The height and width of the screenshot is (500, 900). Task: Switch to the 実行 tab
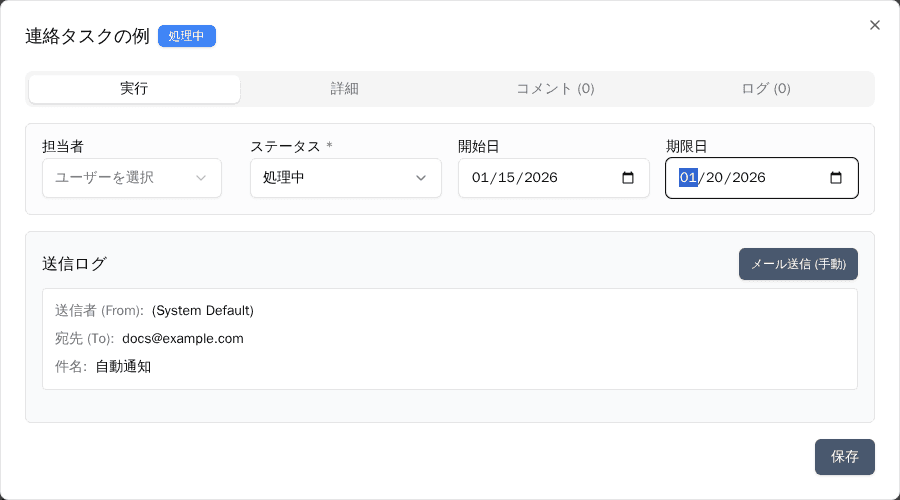134,89
